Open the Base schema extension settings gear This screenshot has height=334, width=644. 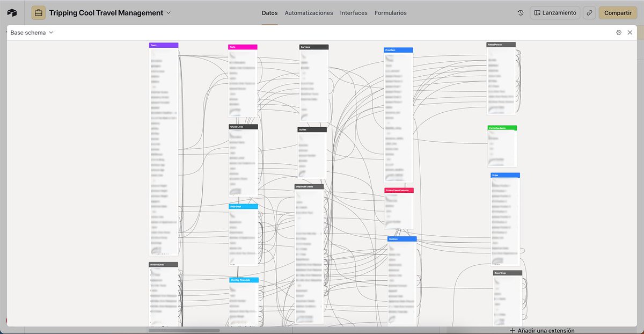point(619,33)
